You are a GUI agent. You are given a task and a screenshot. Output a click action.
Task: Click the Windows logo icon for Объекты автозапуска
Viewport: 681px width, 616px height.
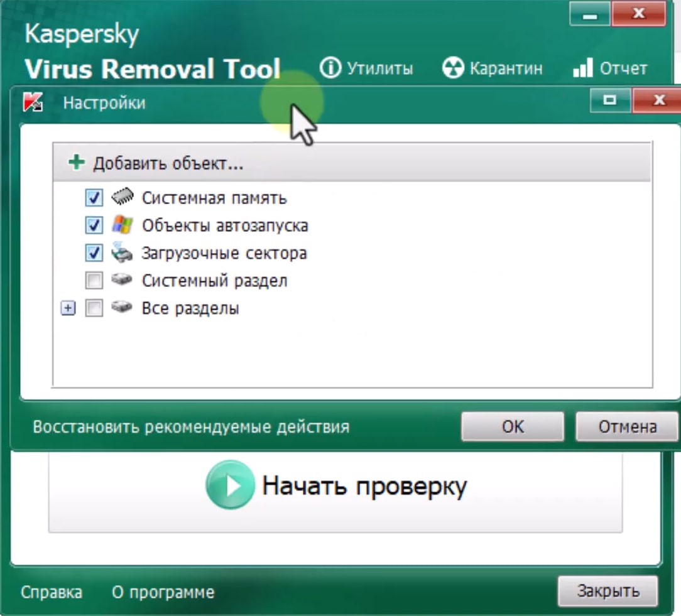[123, 225]
